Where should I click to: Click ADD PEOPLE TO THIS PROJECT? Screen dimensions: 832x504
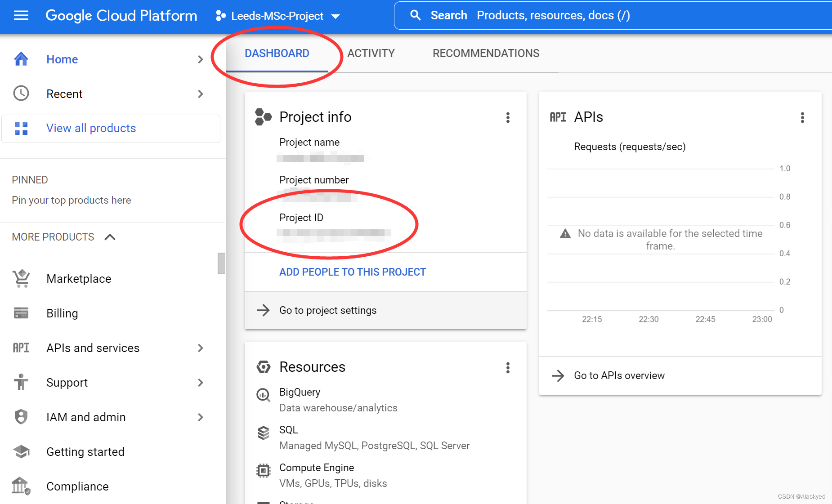[352, 272]
